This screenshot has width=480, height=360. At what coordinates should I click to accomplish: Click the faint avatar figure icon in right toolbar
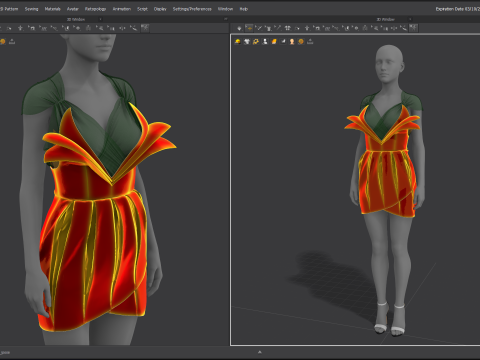(x=365, y=28)
